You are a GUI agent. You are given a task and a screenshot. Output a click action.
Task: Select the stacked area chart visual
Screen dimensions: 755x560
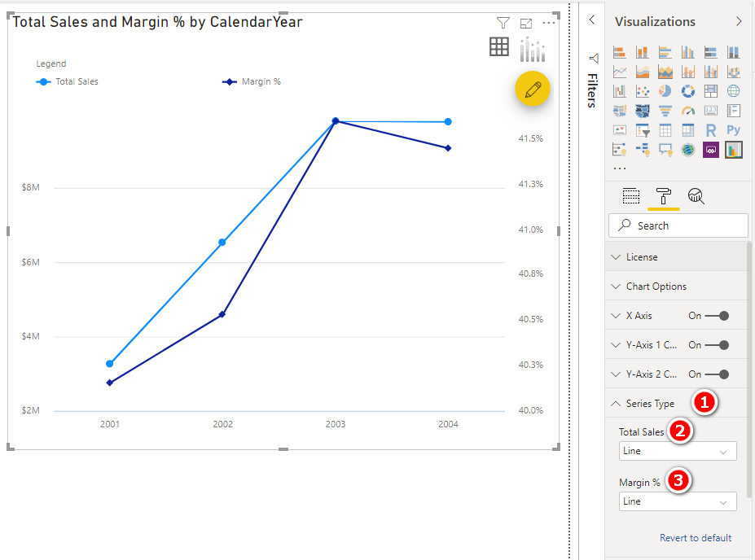tap(665, 72)
